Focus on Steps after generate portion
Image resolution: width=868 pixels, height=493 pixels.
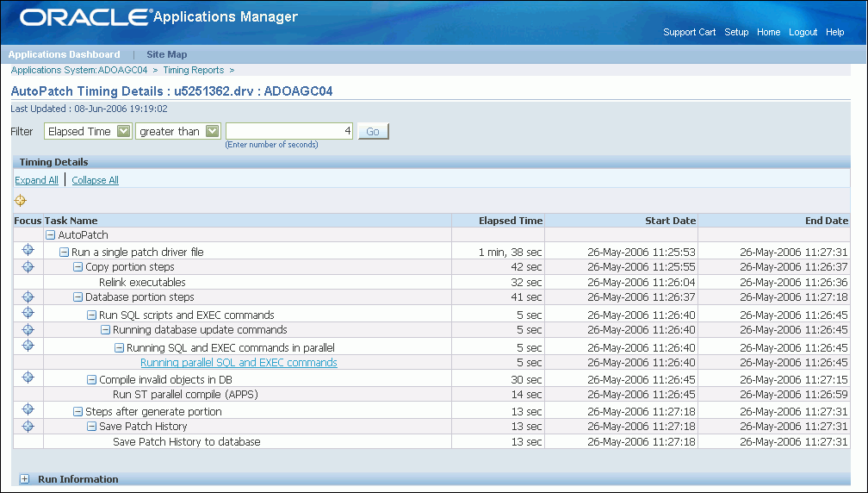coord(28,409)
